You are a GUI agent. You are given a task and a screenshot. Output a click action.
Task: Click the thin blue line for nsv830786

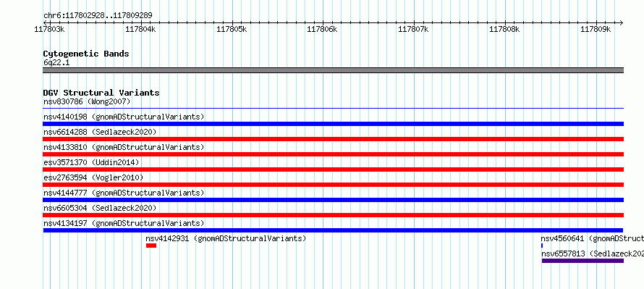pyautogui.click(x=333, y=109)
